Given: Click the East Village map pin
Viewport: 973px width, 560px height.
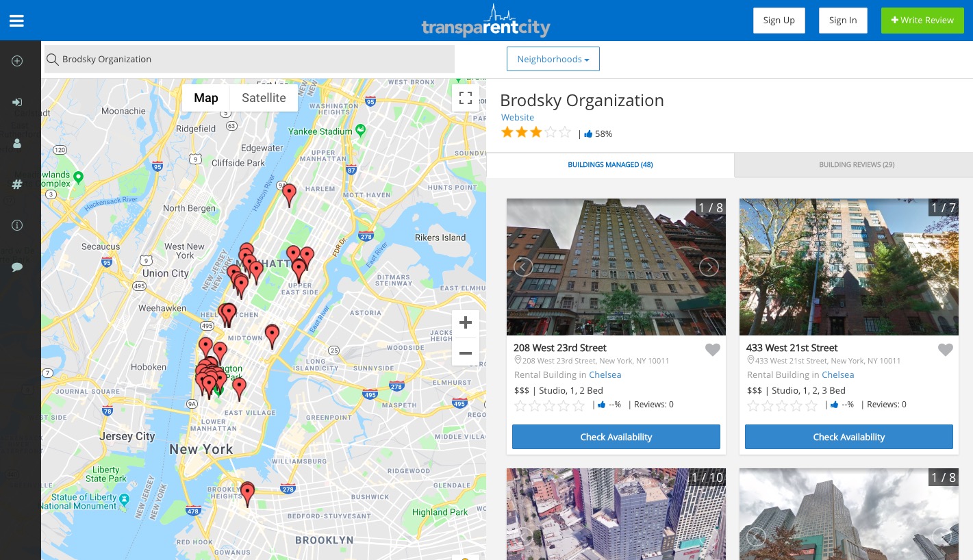Looking at the screenshot, I should [x=239, y=388].
